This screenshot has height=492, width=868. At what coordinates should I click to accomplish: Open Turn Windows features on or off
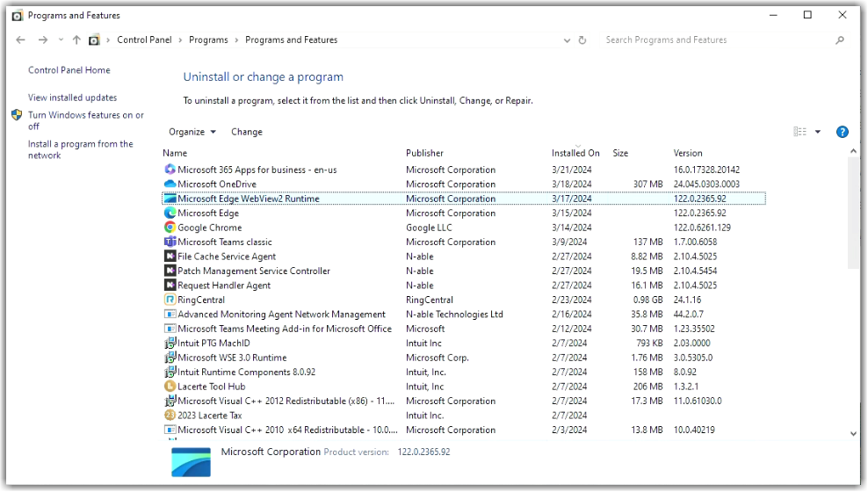[86, 120]
